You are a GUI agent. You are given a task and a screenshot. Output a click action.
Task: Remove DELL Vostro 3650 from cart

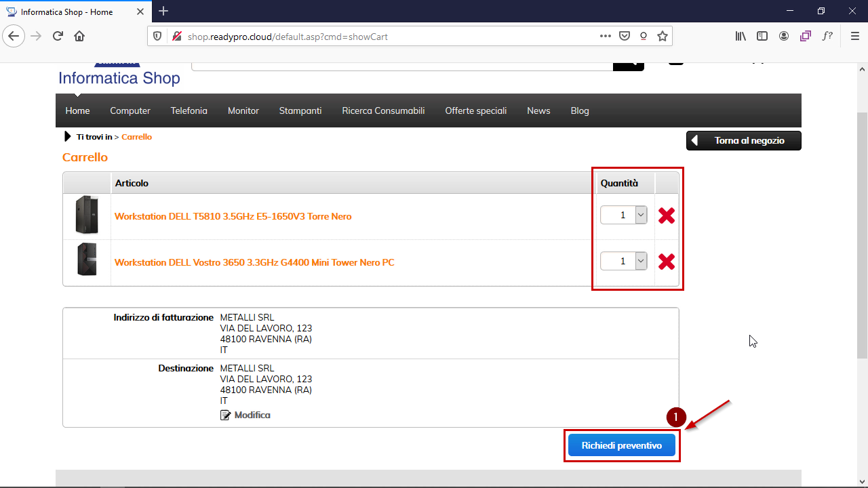click(x=667, y=262)
